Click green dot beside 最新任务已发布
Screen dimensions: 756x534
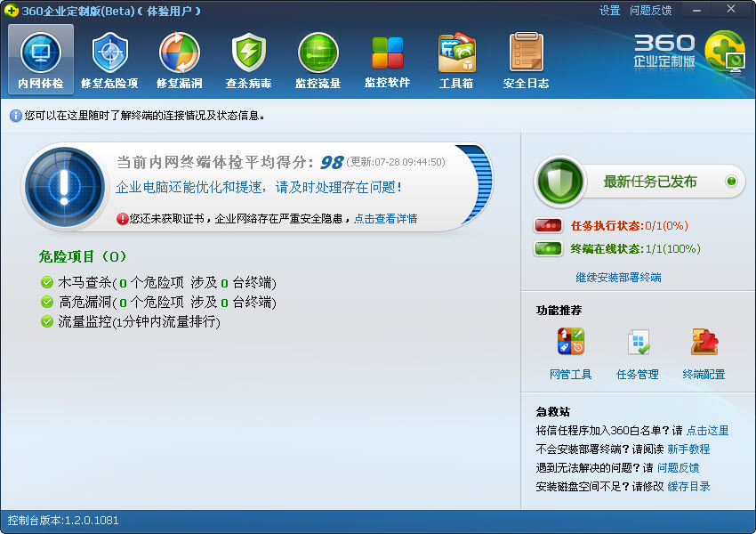[731, 181]
